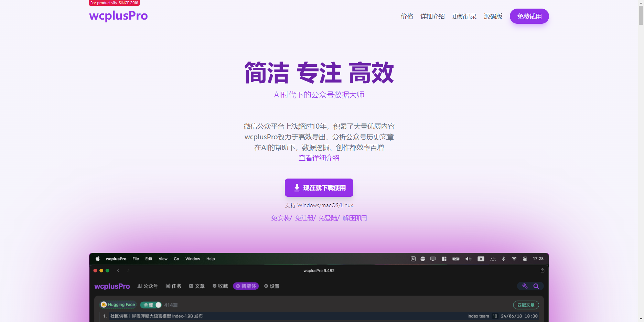This screenshot has height=322, width=644.
Task: Open the wcplusPro menu in the macOS menu bar
Action: click(116, 259)
